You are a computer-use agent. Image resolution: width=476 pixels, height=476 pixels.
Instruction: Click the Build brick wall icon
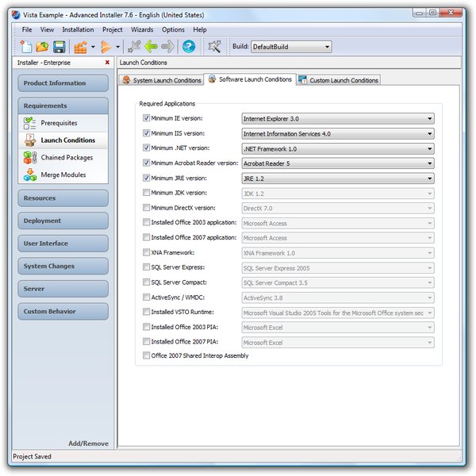[80, 47]
